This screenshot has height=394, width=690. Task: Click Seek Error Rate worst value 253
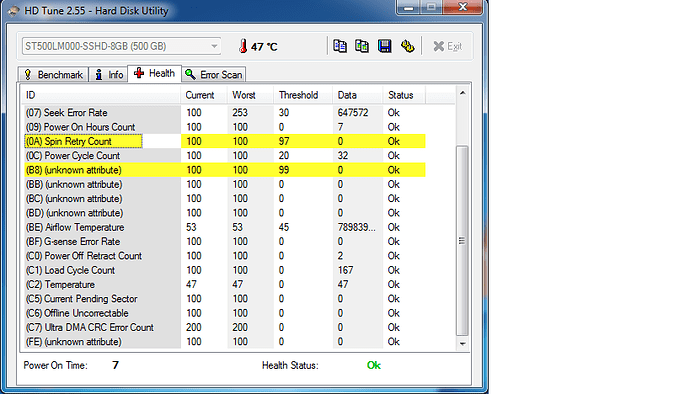click(x=240, y=113)
